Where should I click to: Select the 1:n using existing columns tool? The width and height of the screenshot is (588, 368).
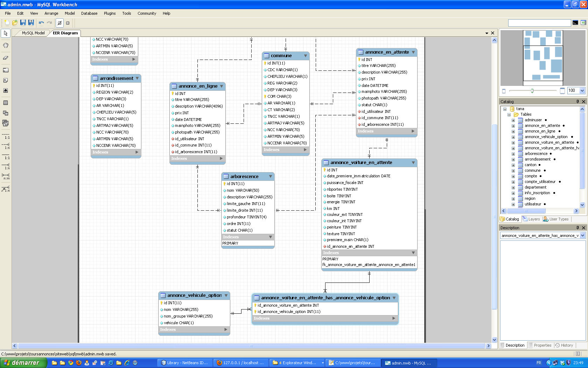(x=6, y=189)
